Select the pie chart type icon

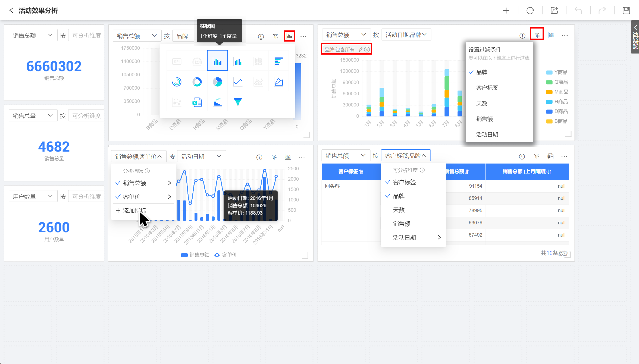click(217, 82)
